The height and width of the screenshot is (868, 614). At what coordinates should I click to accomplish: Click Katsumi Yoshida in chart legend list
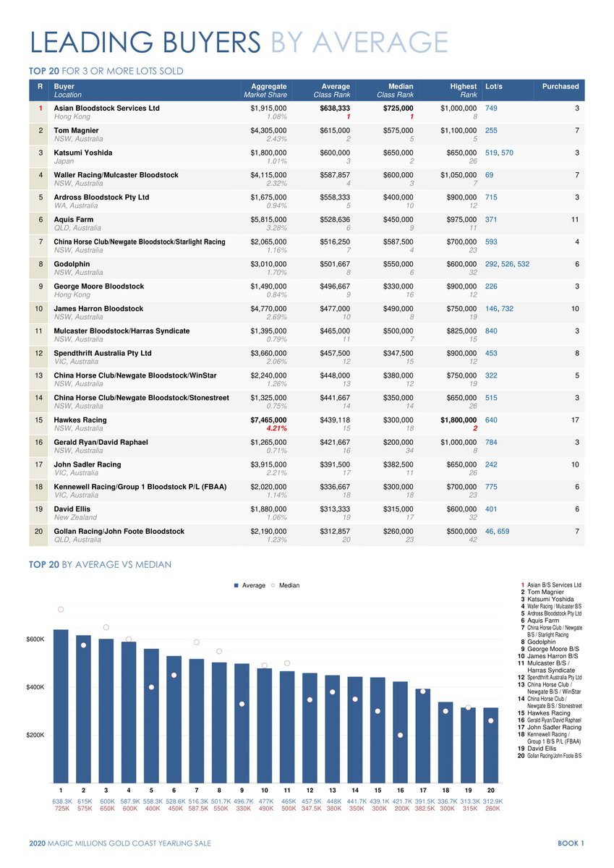pos(550,599)
